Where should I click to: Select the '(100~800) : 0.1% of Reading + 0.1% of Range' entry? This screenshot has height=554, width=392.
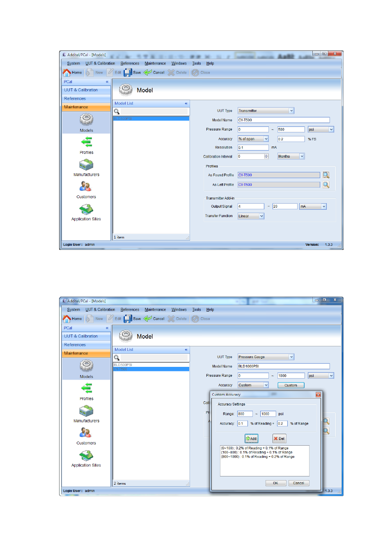point(257,452)
